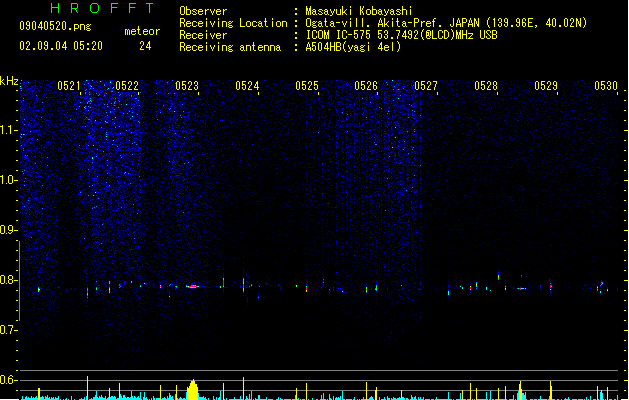This screenshot has height=400, width=629.
Task: Click time marker 0529
Action: point(546,86)
